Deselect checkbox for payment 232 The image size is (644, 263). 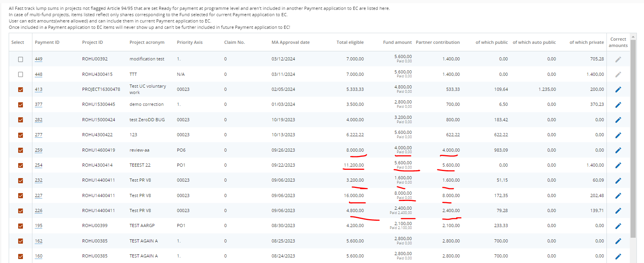coord(21,180)
